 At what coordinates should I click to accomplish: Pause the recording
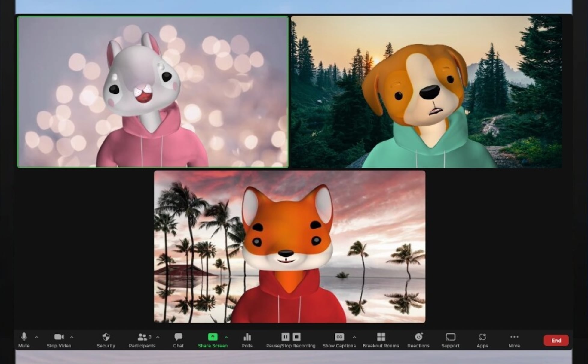pos(285,337)
